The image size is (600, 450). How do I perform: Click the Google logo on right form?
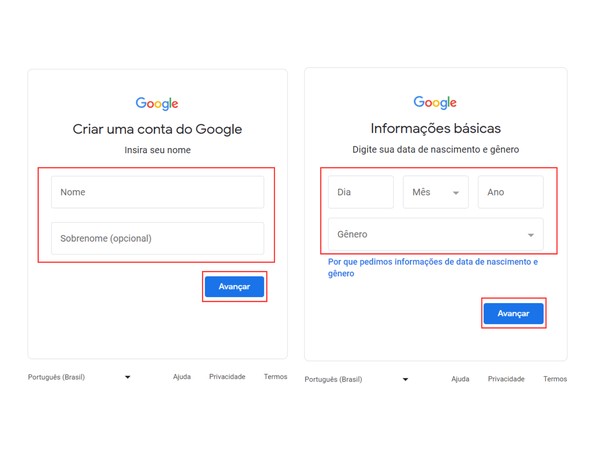click(435, 102)
